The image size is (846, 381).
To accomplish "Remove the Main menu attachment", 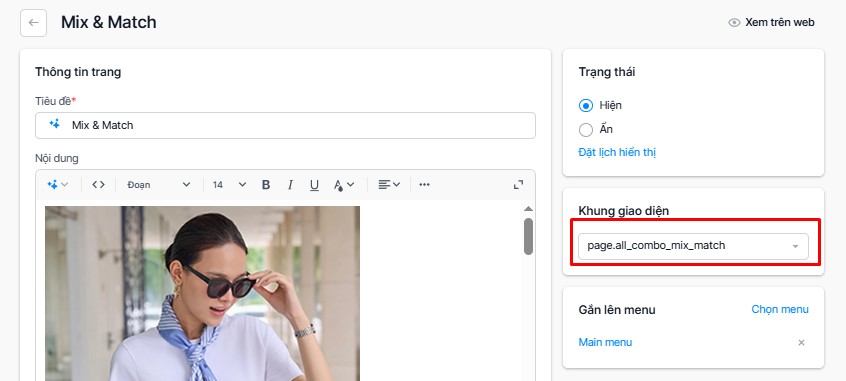I will (801, 343).
